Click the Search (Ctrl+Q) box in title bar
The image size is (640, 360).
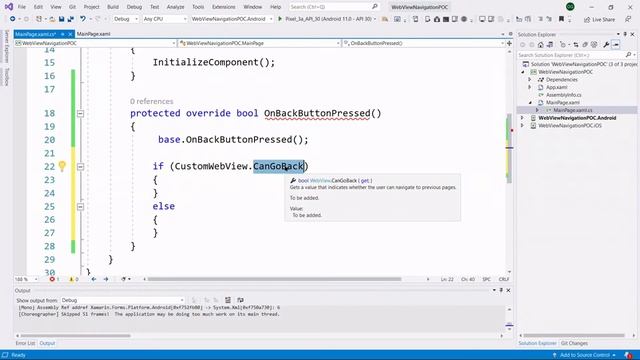coord(334,7)
